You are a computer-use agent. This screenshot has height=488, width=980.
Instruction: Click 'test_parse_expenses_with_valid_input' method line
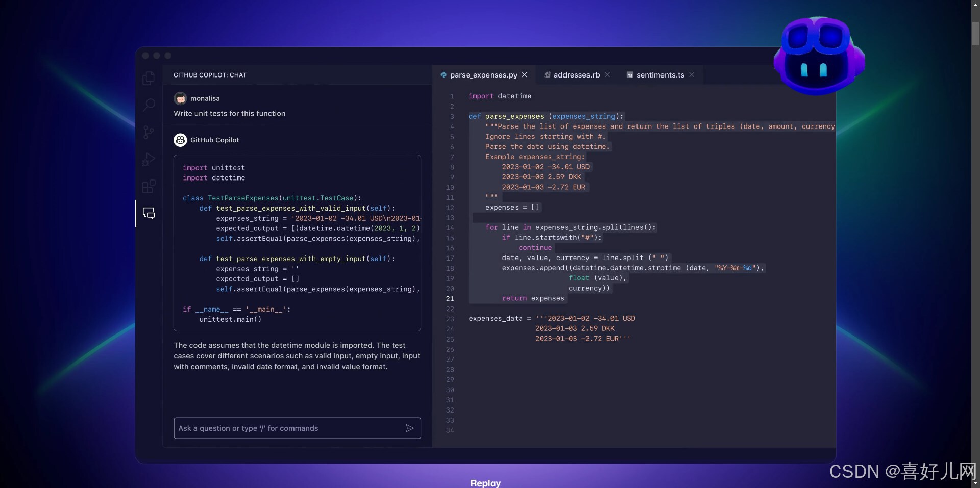point(297,208)
